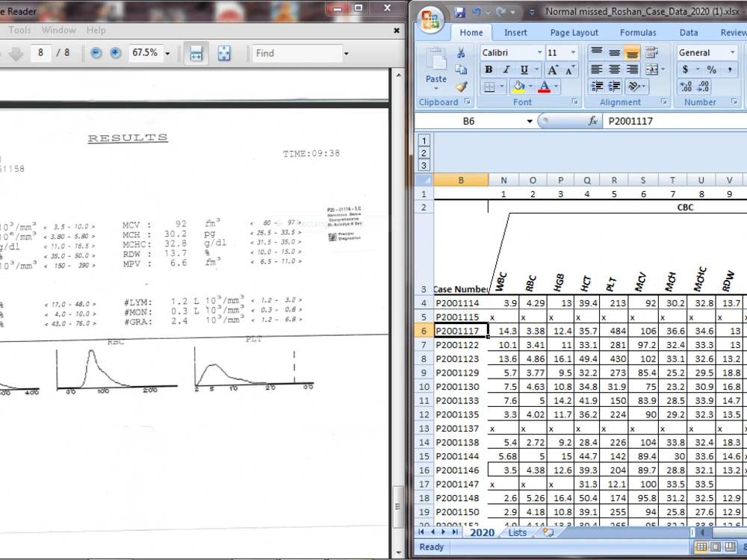
Task: Open the Reader zoom percentage dropdown
Action: point(167,53)
